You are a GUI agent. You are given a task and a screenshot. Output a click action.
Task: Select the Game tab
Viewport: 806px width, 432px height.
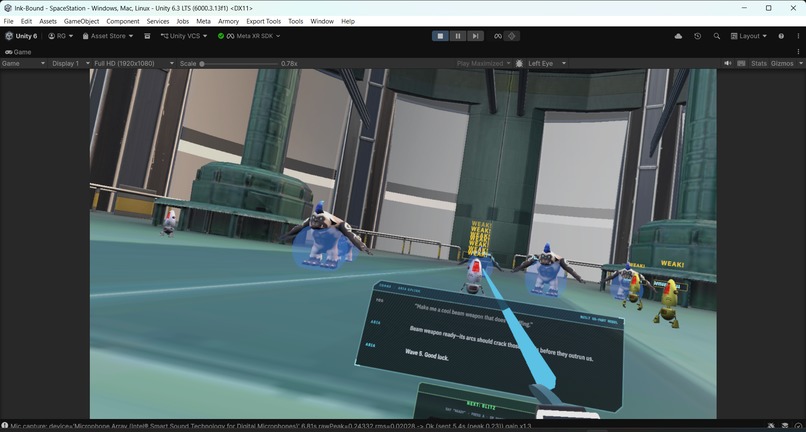coord(18,52)
